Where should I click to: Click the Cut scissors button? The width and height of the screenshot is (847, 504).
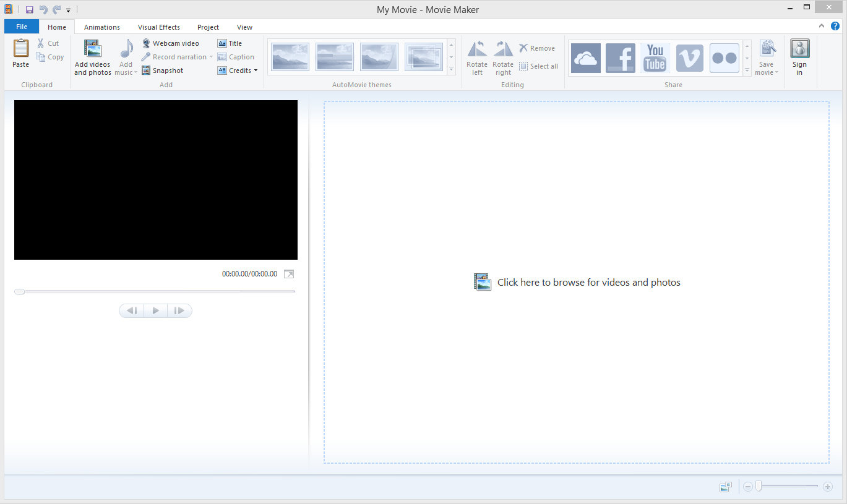48,43
